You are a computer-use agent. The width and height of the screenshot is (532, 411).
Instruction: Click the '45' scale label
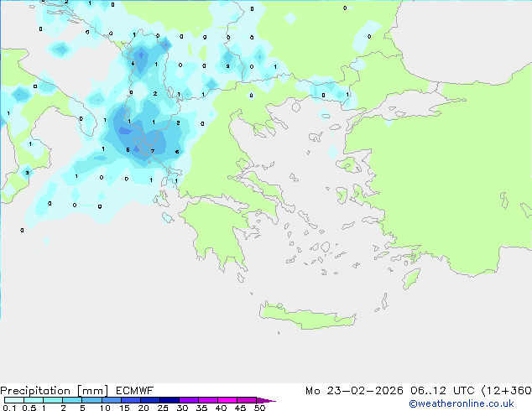pyautogui.click(x=240, y=408)
